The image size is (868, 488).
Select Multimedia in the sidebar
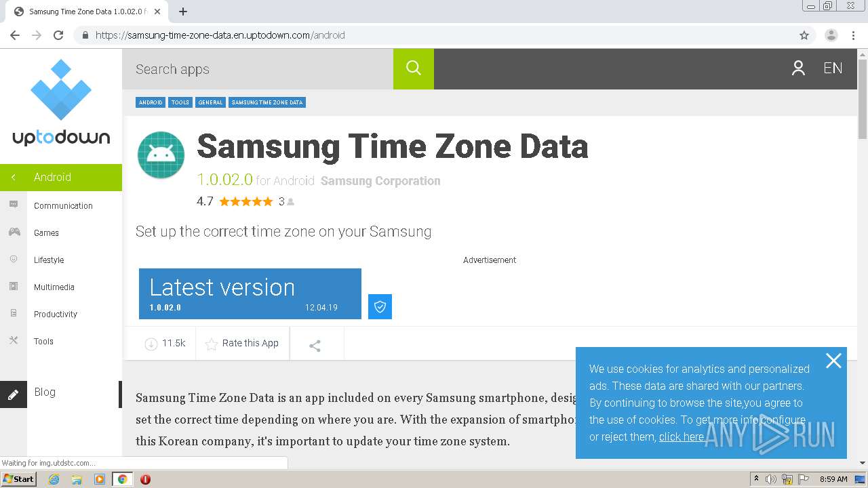(54, 287)
